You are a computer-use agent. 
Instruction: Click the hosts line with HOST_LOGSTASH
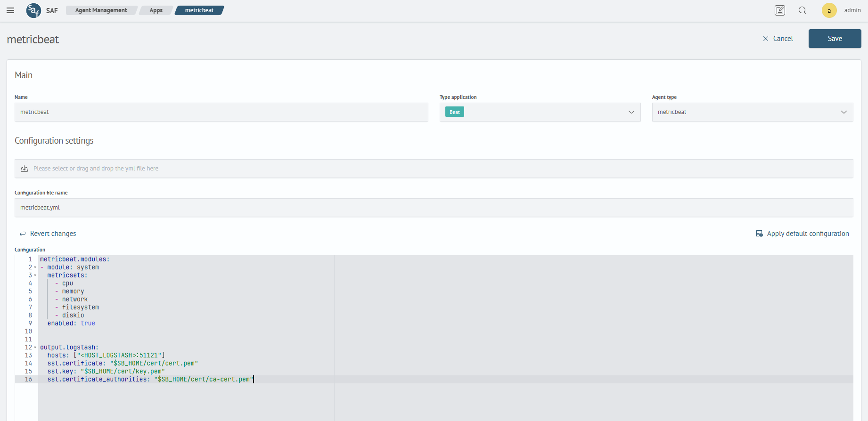point(106,356)
